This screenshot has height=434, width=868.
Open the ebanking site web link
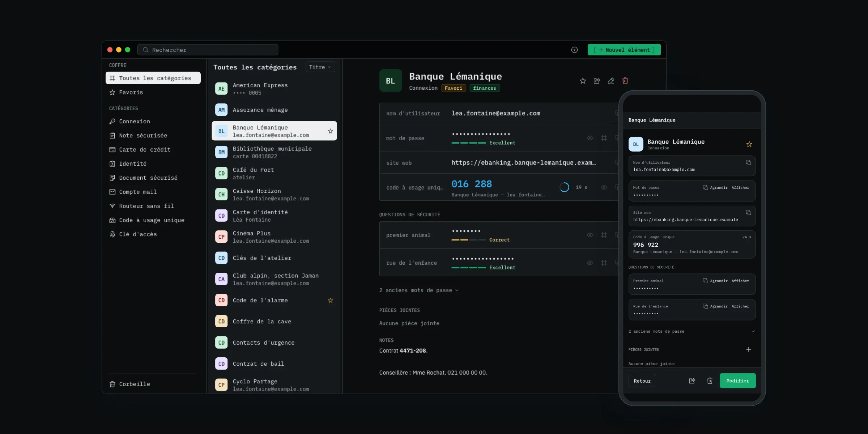(x=523, y=162)
